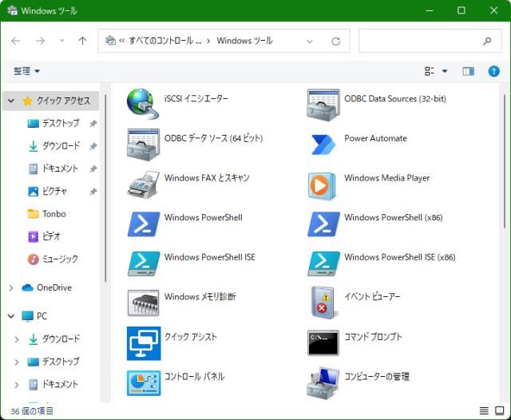Select the クイック アシスト icon
511x420 pixels.
coord(144,343)
